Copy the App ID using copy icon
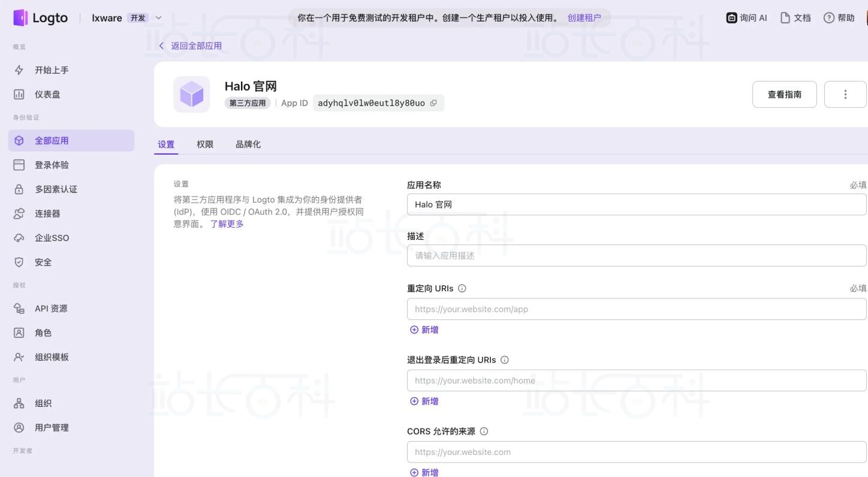 [x=433, y=103]
